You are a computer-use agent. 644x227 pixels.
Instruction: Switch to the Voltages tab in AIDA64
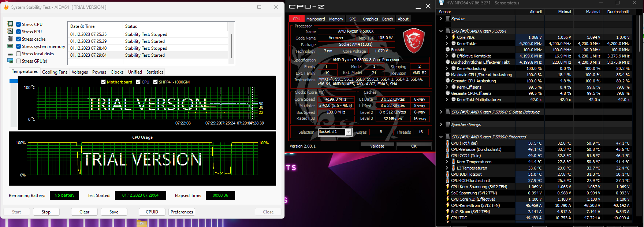click(x=80, y=72)
